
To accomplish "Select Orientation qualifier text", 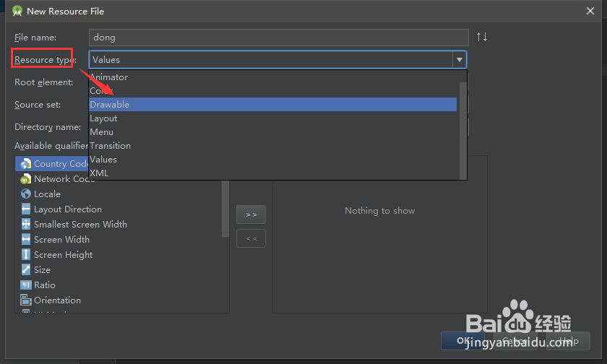I will coord(57,300).
